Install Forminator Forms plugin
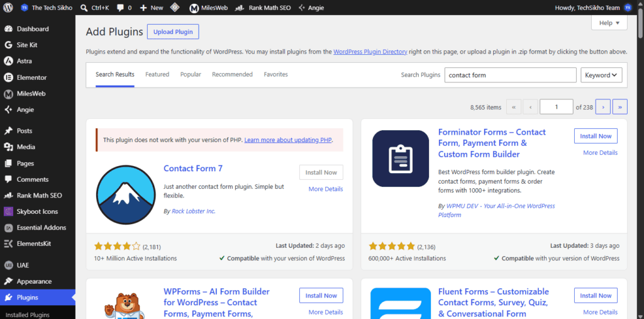The width and height of the screenshot is (644, 319). coord(596,136)
